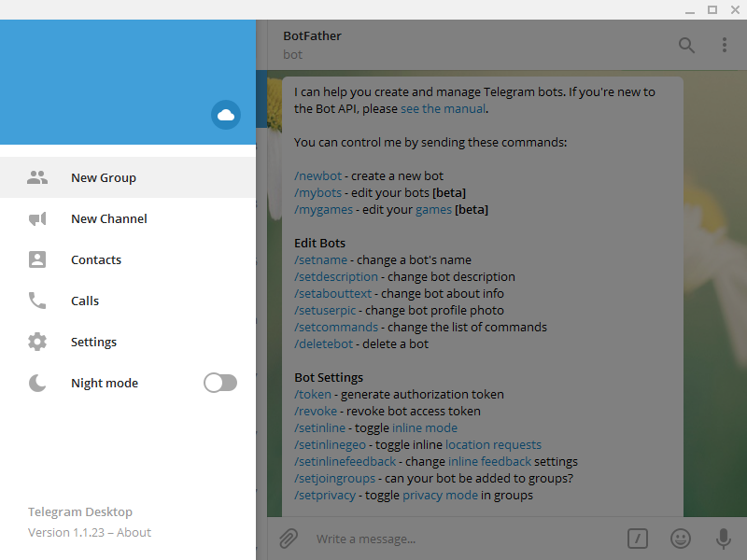747x560 pixels.
Task: Search in the BotFather chat
Action: coord(686,45)
